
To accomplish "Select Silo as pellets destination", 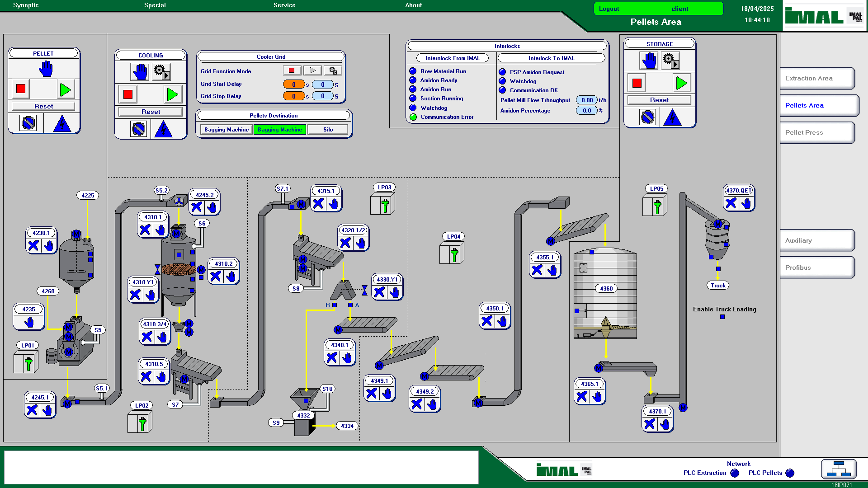I will point(328,130).
